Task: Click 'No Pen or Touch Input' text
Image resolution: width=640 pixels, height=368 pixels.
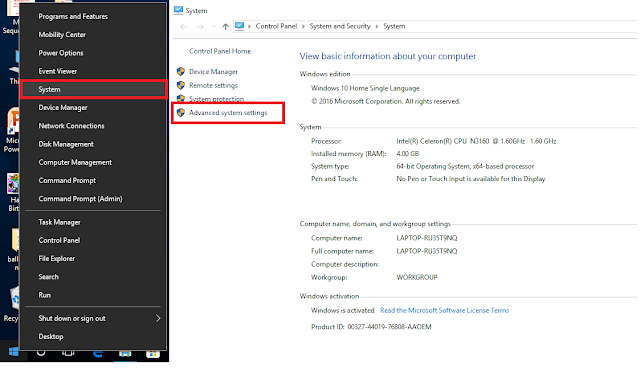Action: click(471, 179)
